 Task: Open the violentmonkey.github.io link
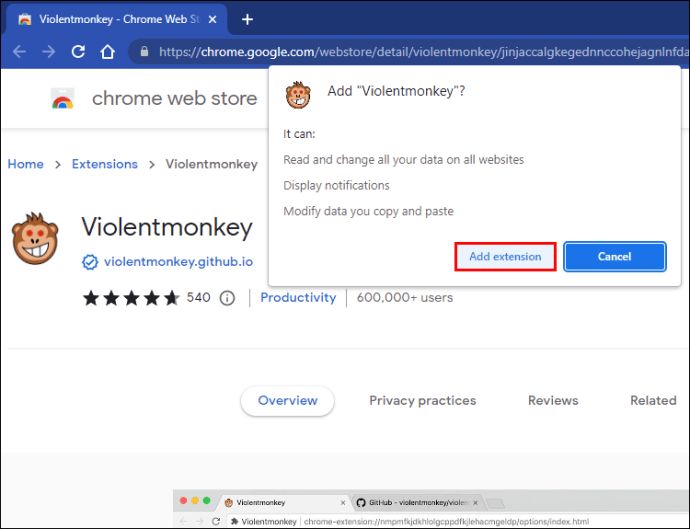tap(178, 262)
